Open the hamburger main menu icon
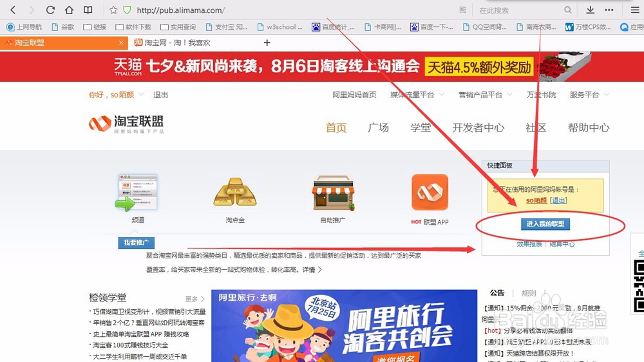The height and width of the screenshot is (362, 644). tap(635, 10)
